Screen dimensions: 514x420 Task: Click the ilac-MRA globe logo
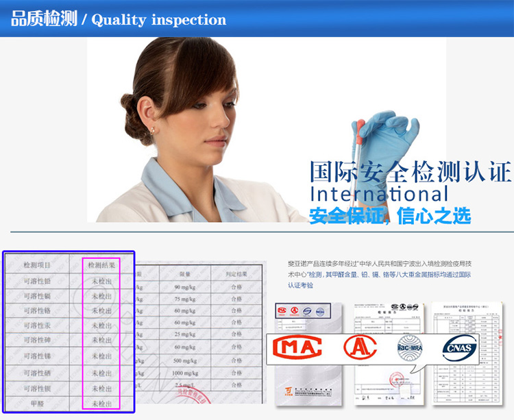coord(410,348)
